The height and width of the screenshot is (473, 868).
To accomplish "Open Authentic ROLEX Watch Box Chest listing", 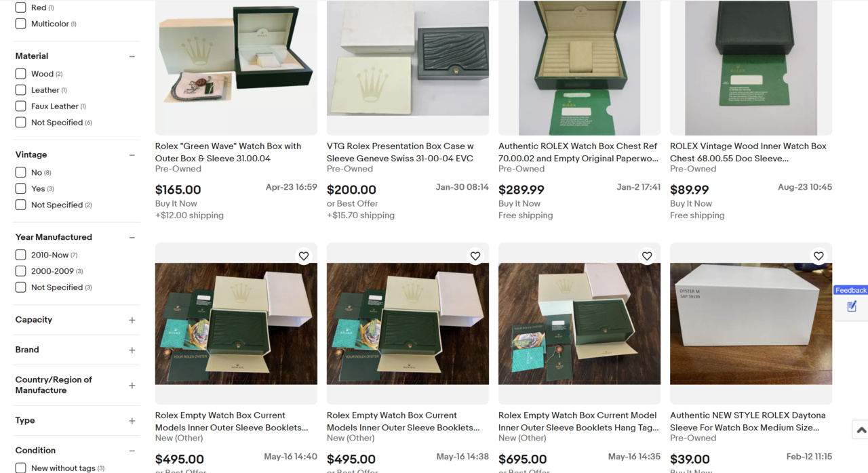I will point(578,152).
